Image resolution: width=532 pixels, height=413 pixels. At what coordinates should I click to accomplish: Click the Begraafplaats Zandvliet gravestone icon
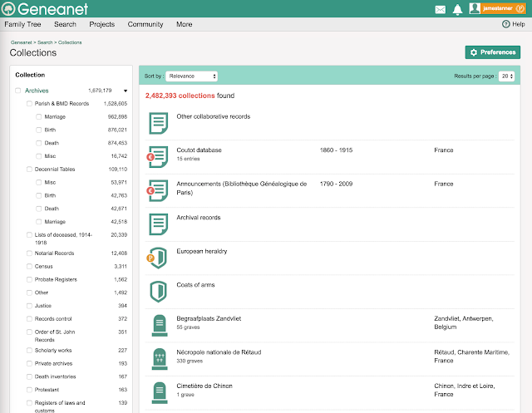160,325
